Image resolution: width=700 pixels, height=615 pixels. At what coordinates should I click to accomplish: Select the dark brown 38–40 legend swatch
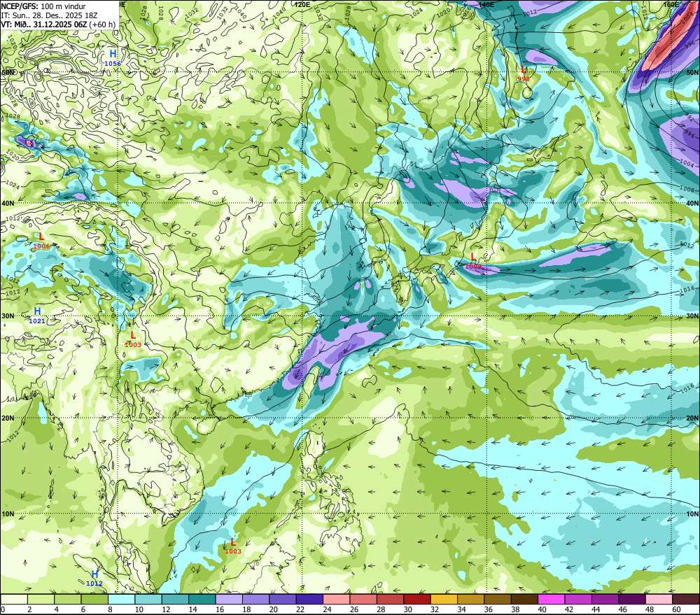pyautogui.click(x=524, y=599)
